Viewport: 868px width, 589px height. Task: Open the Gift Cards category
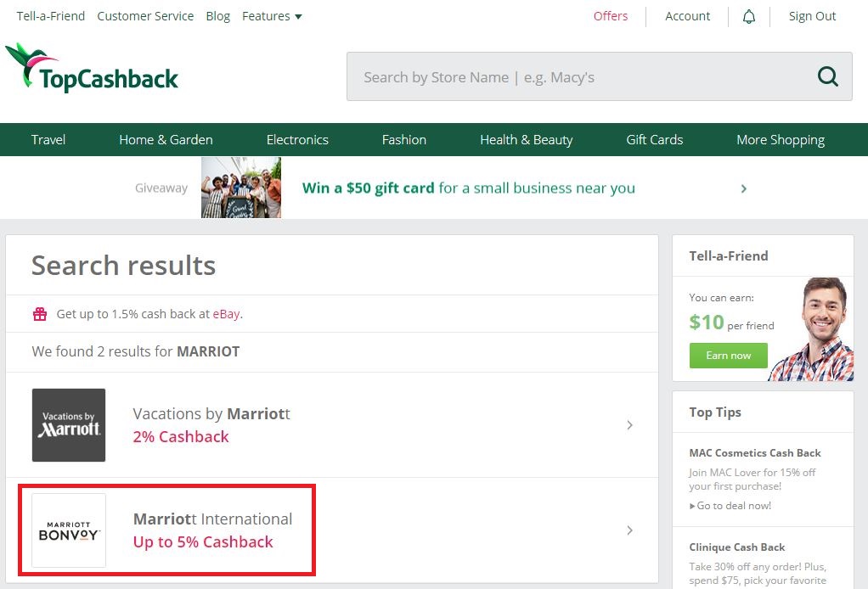[x=654, y=140]
